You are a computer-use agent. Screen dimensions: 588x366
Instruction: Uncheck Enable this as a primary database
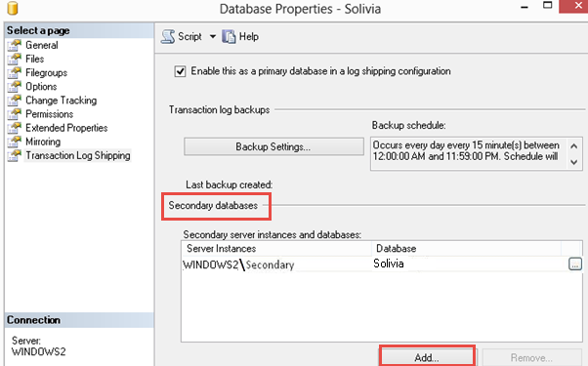180,71
